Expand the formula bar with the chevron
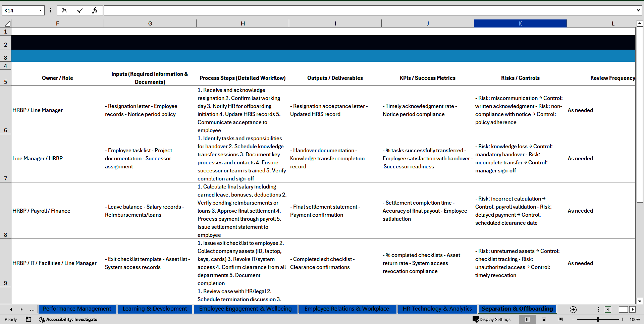Image resolution: width=644 pixels, height=324 pixels. [638, 10]
